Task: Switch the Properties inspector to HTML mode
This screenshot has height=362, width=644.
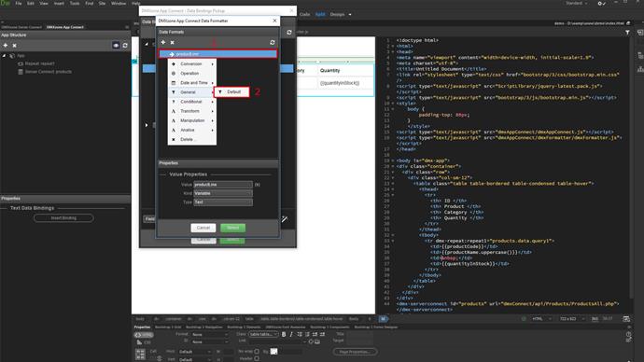Action: point(144,335)
